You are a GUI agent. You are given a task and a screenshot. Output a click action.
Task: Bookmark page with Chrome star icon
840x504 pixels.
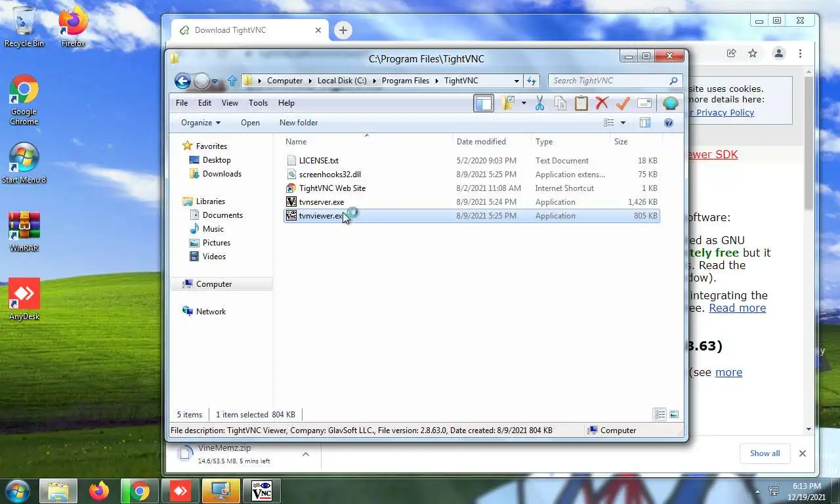click(753, 54)
